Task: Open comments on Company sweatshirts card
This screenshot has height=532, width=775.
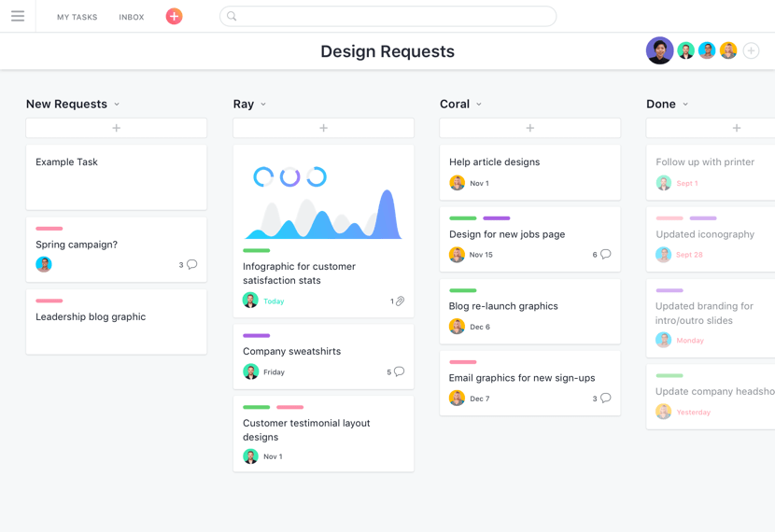Action: tap(399, 371)
